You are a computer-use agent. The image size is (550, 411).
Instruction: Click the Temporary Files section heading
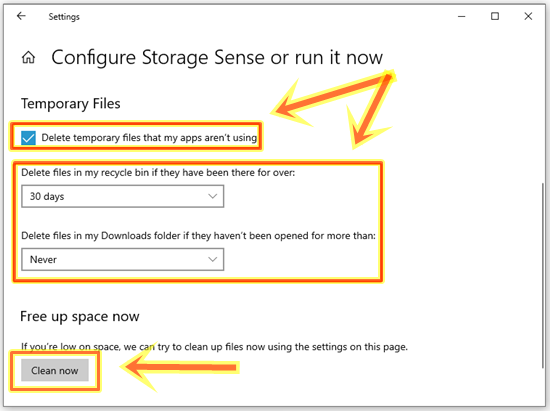[x=71, y=104]
